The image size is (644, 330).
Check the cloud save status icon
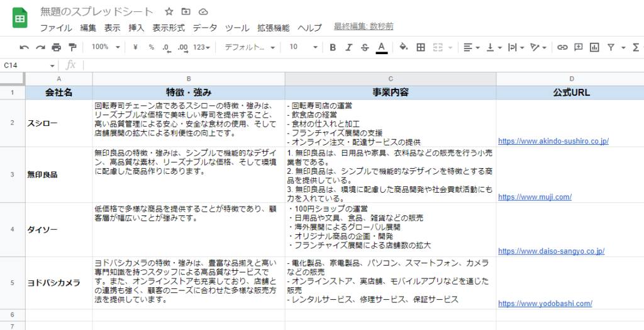pos(203,11)
